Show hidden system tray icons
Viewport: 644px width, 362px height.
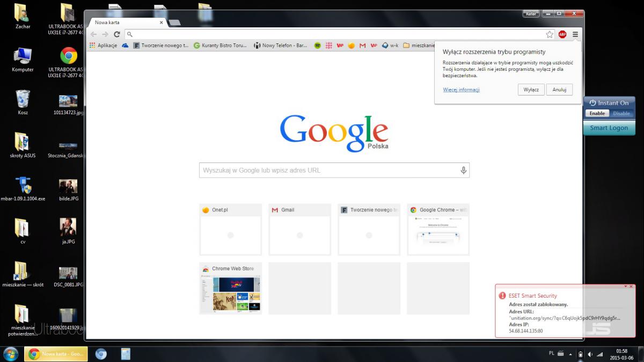tap(570, 354)
